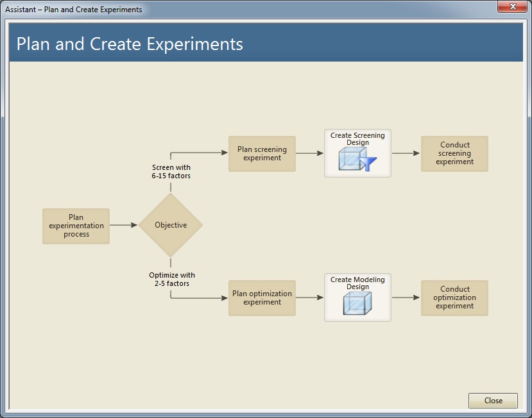Screen dimensions: 532x418
Task: Open Create Screening Design cube-funnel icon
Action: [357, 160]
